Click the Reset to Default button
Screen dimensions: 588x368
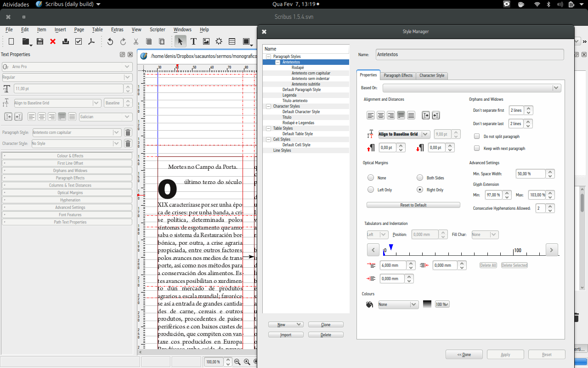[413, 205]
